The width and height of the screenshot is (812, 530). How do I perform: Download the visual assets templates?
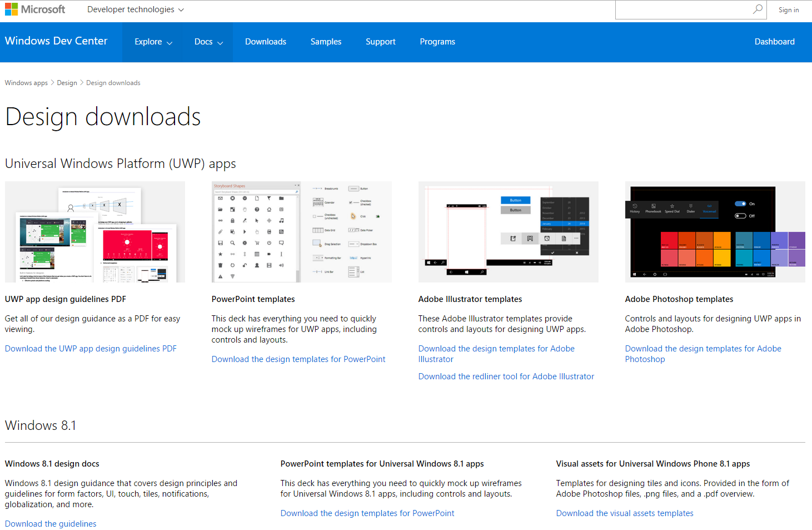(625, 513)
